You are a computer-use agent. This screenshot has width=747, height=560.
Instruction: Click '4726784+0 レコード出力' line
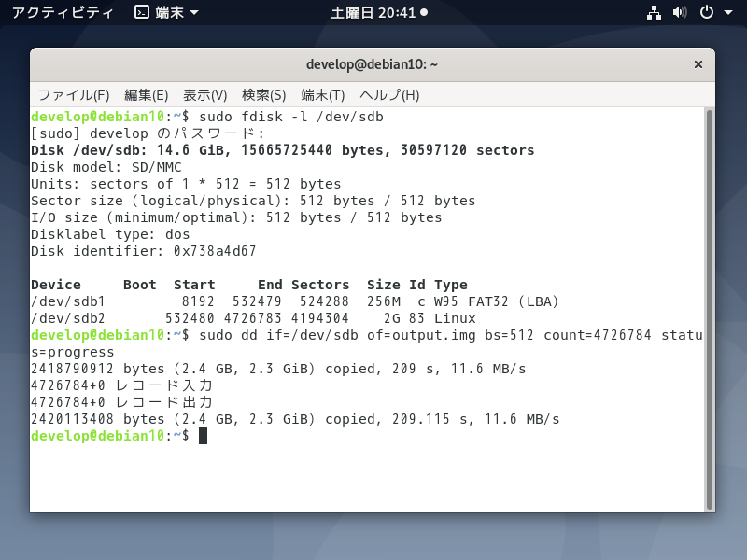tap(121, 402)
